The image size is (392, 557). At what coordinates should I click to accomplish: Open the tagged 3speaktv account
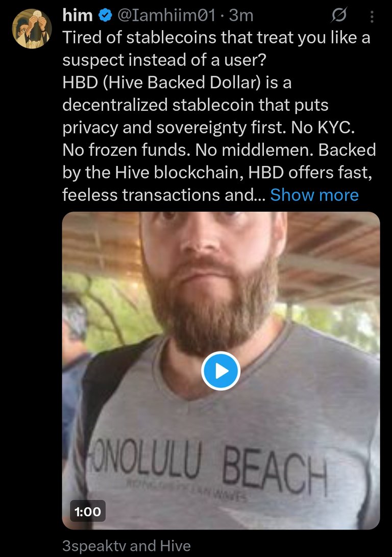pos(94,546)
